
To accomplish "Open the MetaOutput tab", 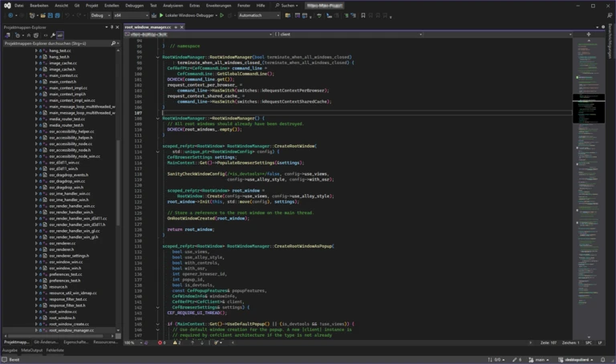I will (x=31, y=350).
